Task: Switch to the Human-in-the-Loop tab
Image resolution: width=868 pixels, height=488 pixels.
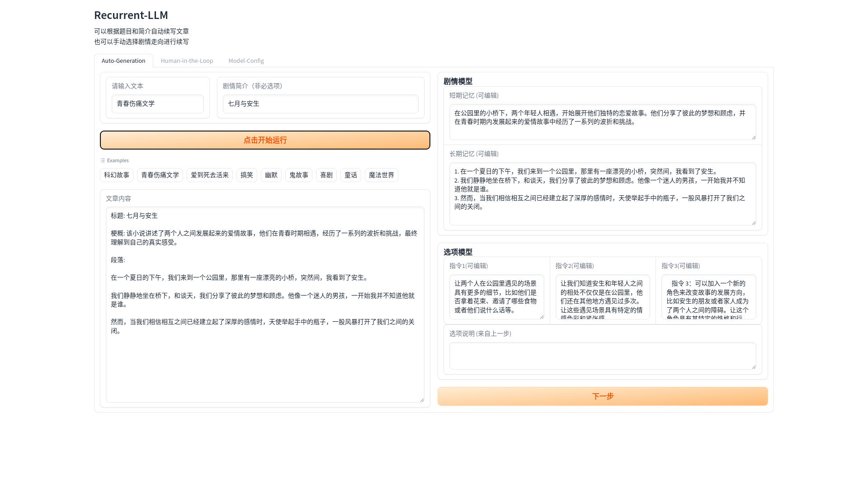Action: point(187,61)
